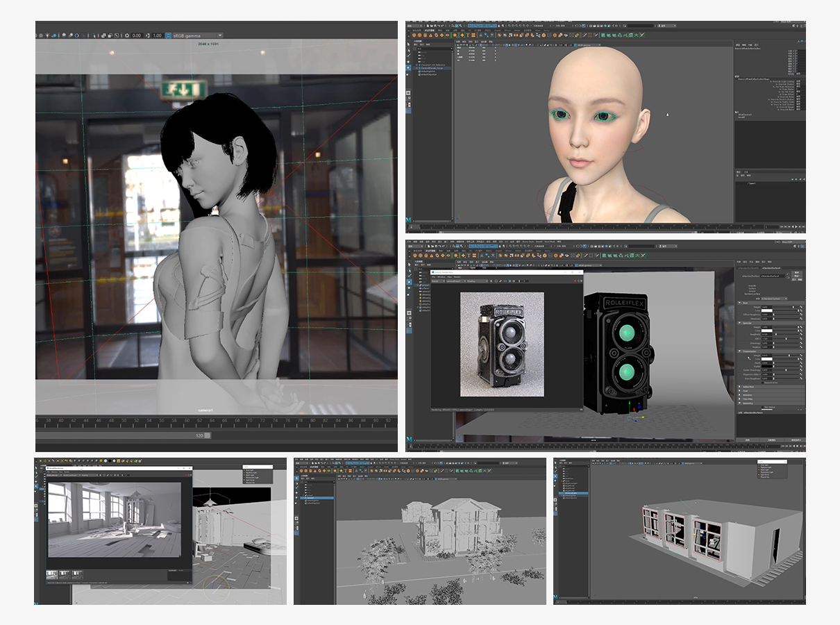The width and height of the screenshot is (840, 625).
Task: Toggle view transform next to sRGB gamma
Action: click(x=168, y=35)
